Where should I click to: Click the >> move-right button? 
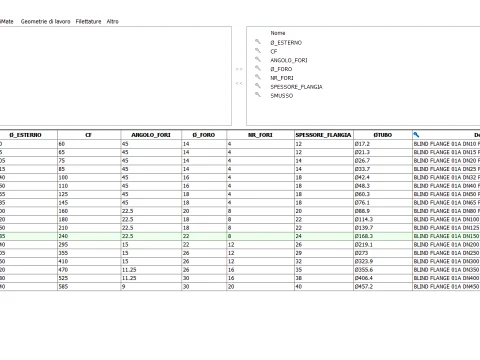(239, 69)
